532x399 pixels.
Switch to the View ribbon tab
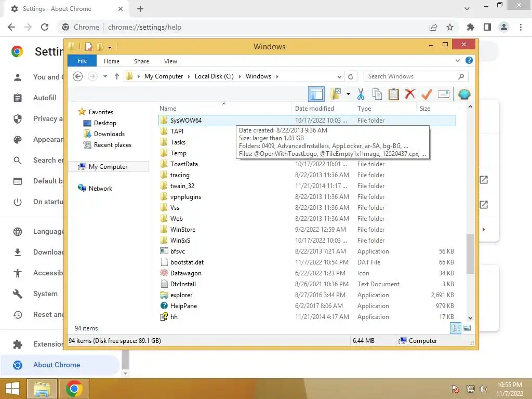tap(170, 61)
